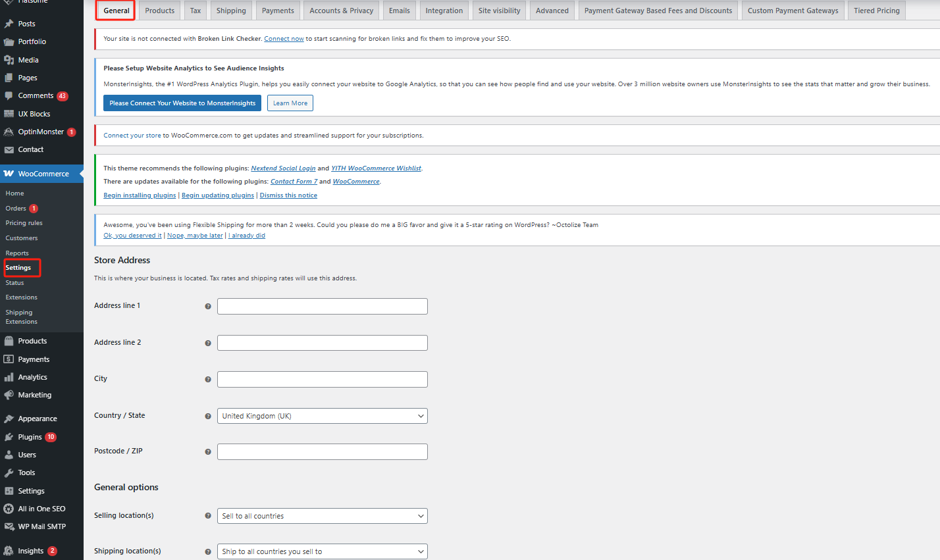Click the Dismiss this notice link
This screenshot has height=560, width=940.
(288, 195)
